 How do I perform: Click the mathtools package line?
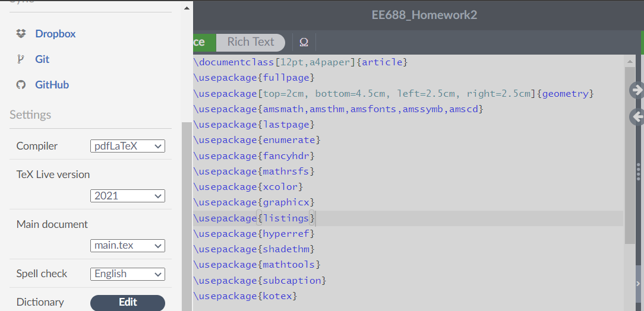pyautogui.click(x=257, y=265)
